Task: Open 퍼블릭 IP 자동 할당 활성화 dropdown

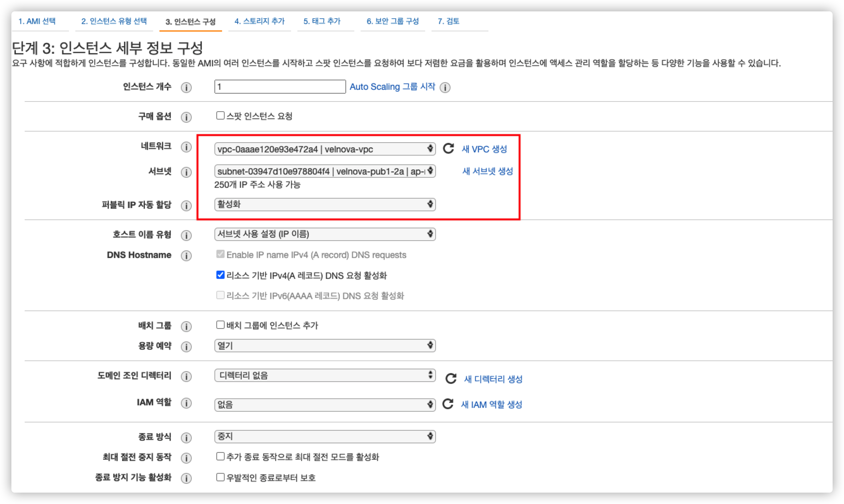Action: click(x=325, y=205)
